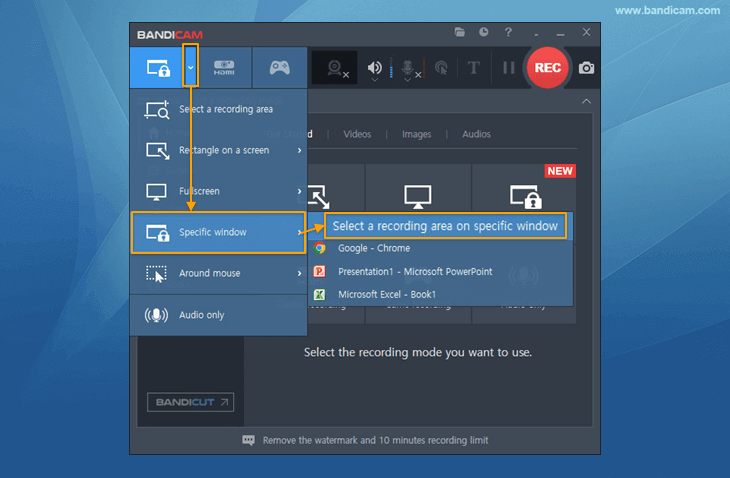Expand arrow next to Around mouse
Viewport: 730px width, 478px height.
click(x=299, y=273)
